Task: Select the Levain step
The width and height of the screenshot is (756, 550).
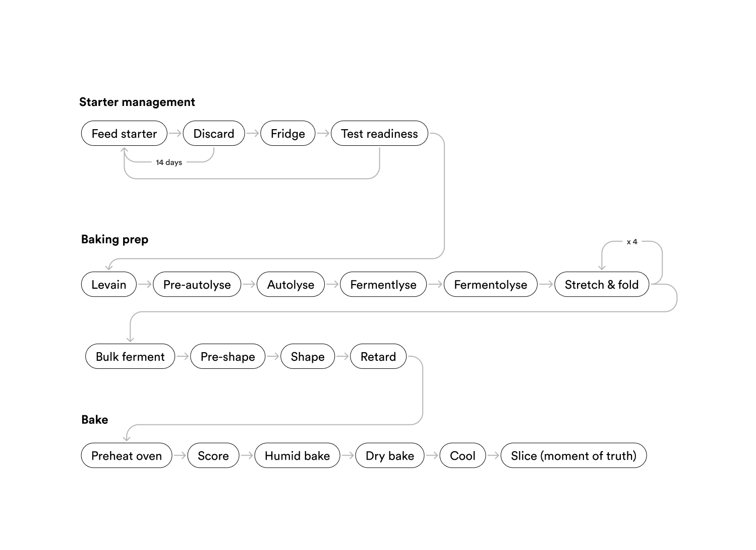Action: pos(109,285)
